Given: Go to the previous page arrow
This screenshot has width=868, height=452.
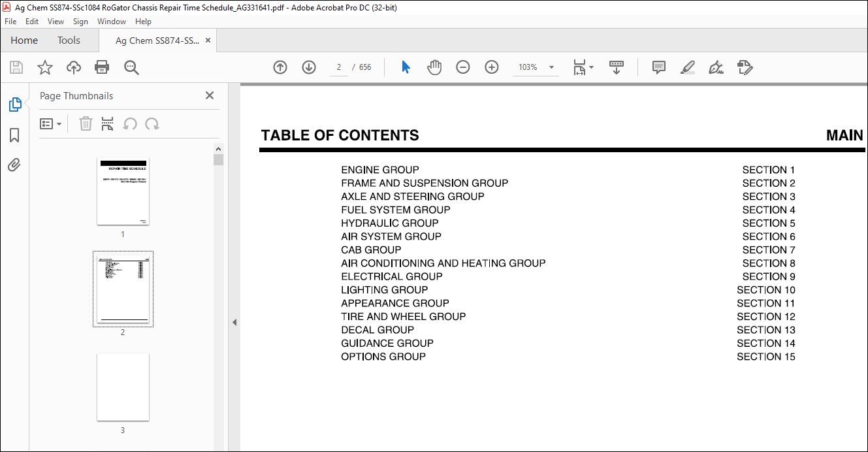Looking at the screenshot, I should (280, 67).
